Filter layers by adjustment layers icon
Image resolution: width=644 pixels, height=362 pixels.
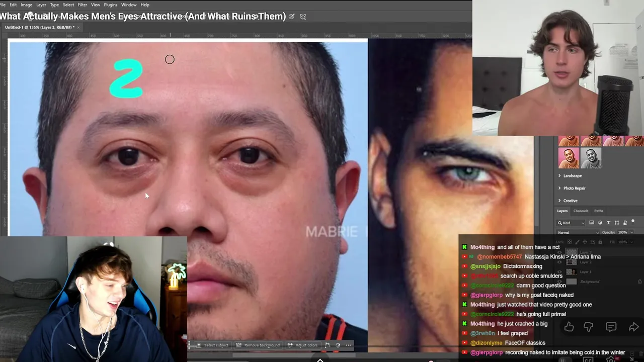tap(600, 223)
